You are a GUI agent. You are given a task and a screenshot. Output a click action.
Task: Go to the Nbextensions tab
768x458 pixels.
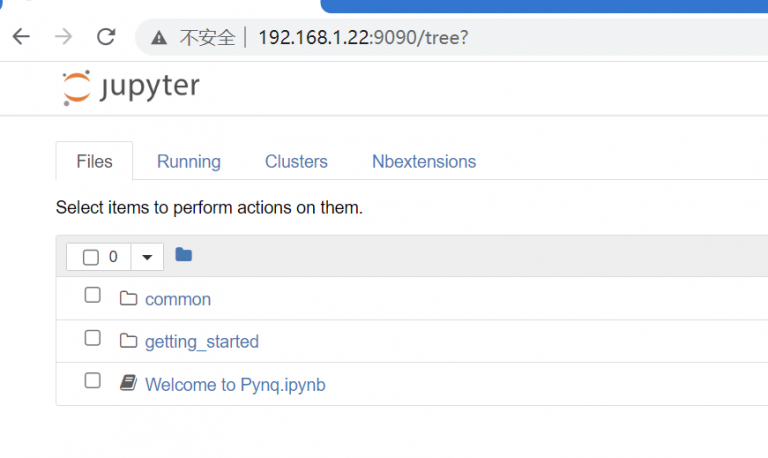424,161
